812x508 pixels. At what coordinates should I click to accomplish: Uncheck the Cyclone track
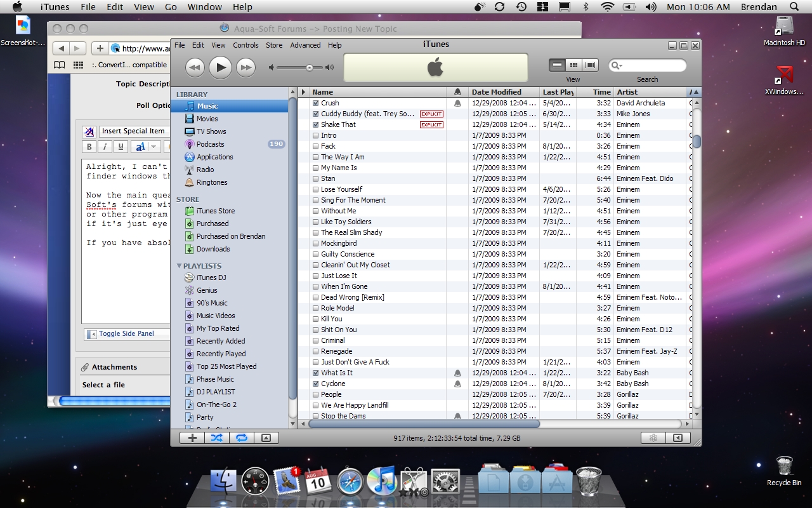316,384
